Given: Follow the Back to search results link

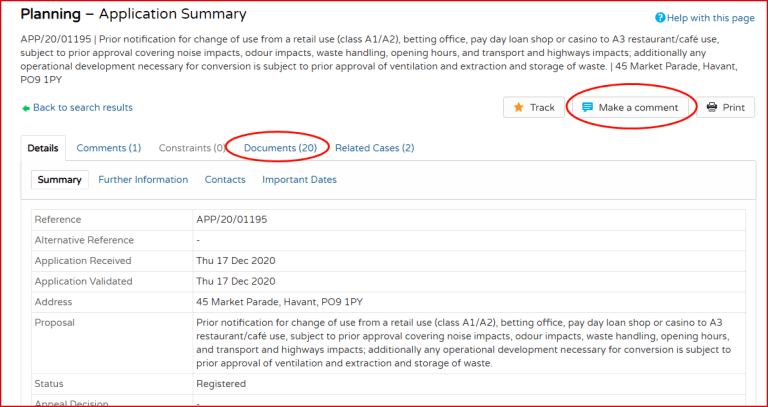Looking at the screenshot, I should (x=83, y=108).
